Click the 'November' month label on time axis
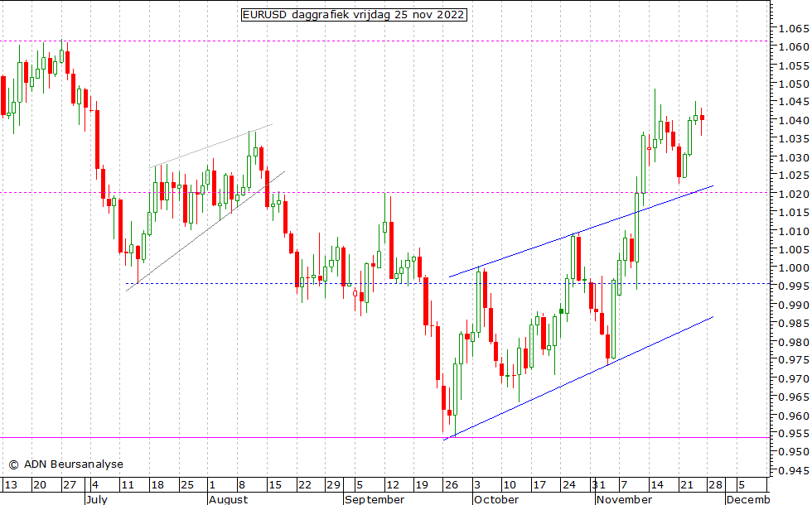 [625, 499]
